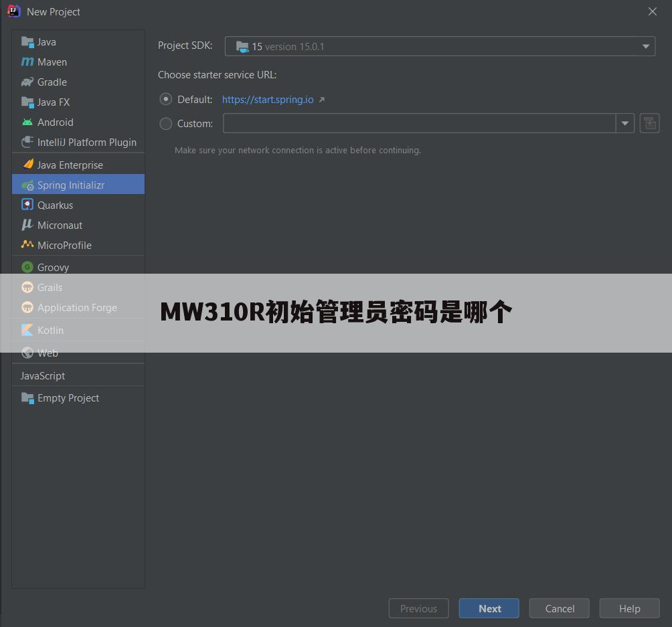This screenshot has height=627, width=672.
Task: Click the IntelliJ IDEA logo in title bar
Action: (13, 11)
